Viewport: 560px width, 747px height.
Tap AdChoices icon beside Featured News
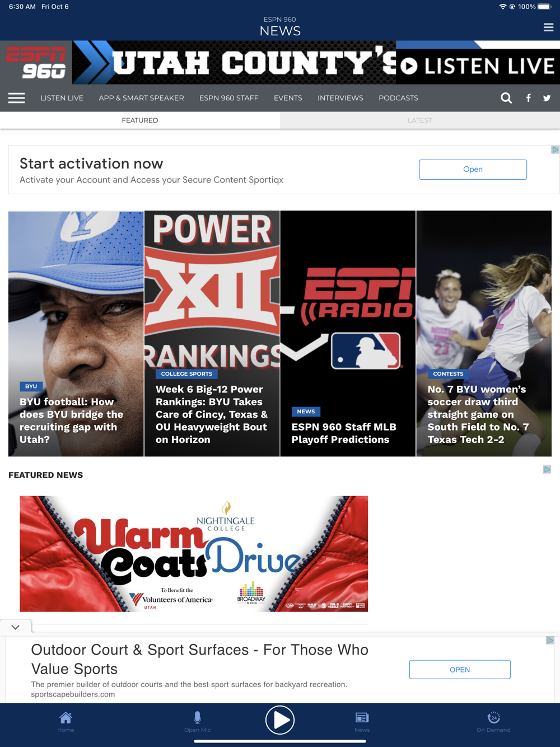(547, 469)
